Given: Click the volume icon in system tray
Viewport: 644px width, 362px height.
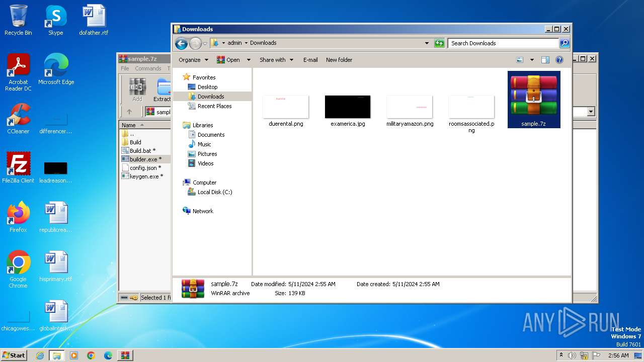Looking at the screenshot, I should click(x=572, y=355).
